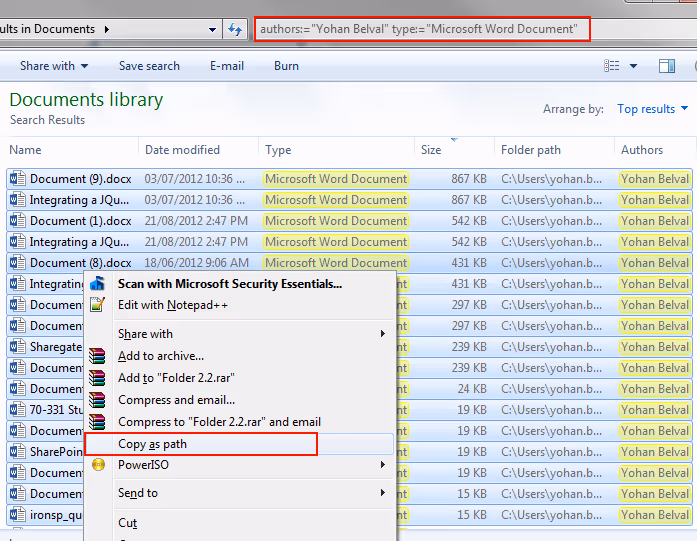697x541 pixels.
Task: Click E-mail in the toolbar
Action: click(227, 66)
